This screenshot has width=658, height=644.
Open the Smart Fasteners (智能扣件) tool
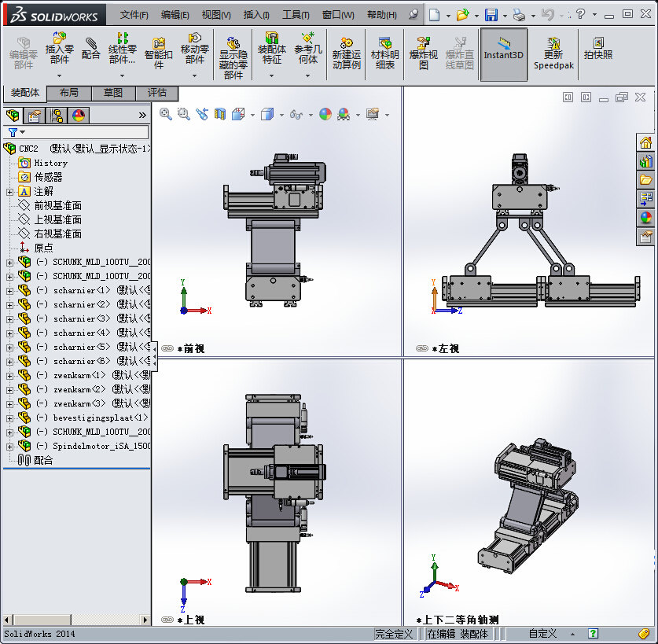(158, 53)
